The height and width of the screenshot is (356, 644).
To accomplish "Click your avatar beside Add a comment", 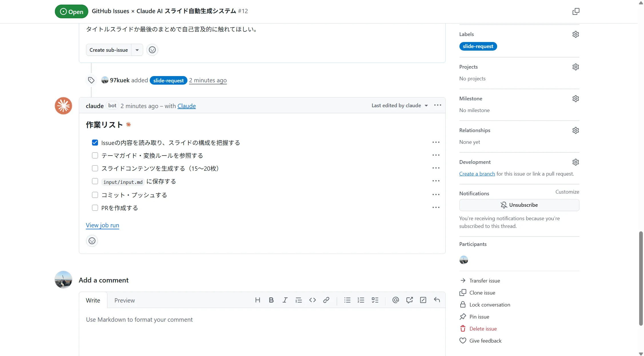I will coord(63,280).
